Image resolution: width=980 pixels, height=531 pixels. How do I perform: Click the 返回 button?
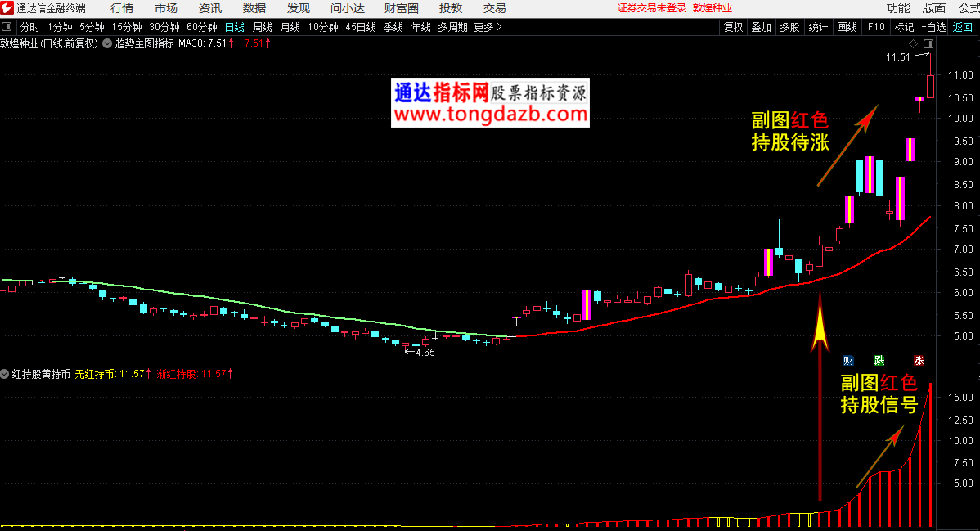pyautogui.click(x=963, y=27)
